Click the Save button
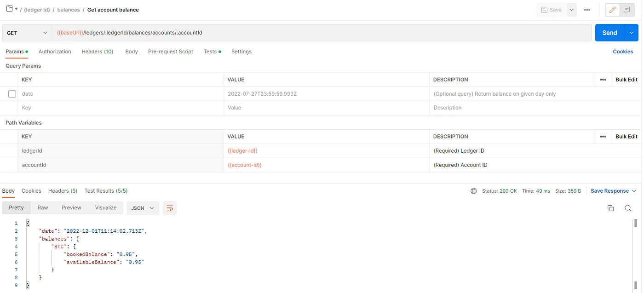 tap(552, 10)
